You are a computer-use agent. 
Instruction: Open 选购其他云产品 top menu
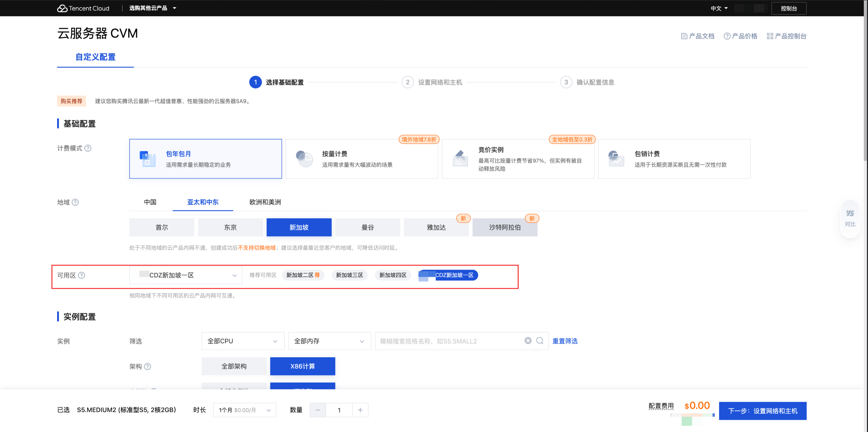152,8
